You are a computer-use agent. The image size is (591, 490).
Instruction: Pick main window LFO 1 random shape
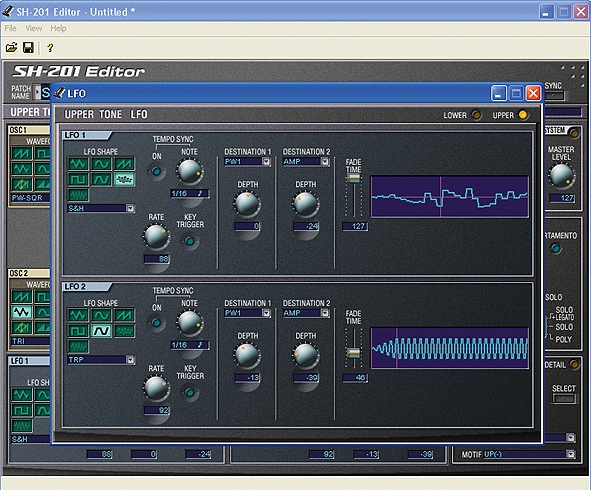click(x=21, y=426)
